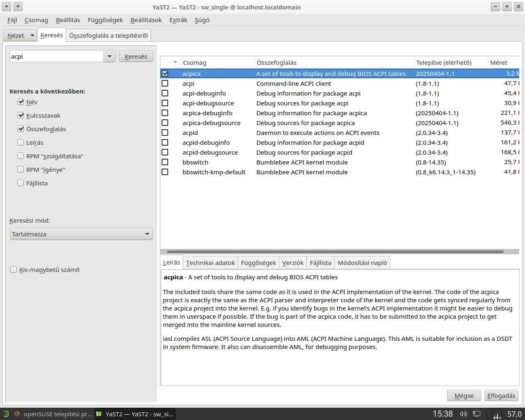Click the YaST2 icon in the taskbar

click(99, 414)
